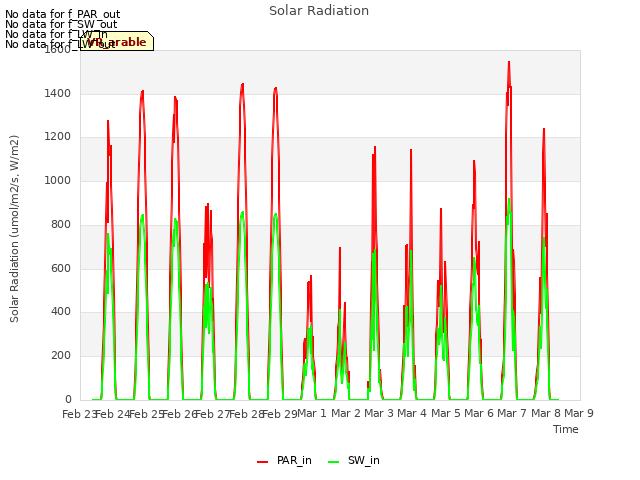Click the Feb 24 x-axis tick label
The width and height of the screenshot is (640, 480).
112,414
